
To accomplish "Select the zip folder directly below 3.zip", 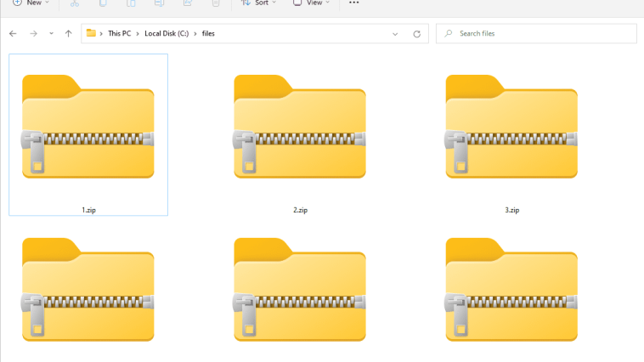I will click(511, 290).
